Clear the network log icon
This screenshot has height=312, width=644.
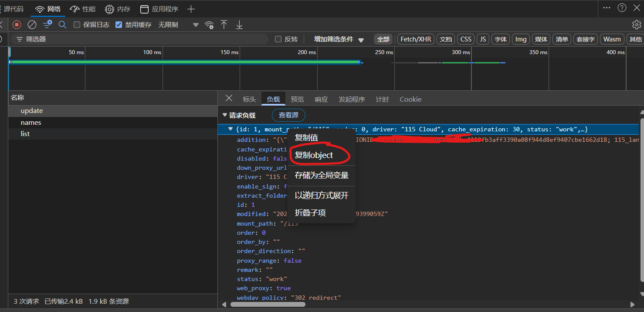(32, 25)
